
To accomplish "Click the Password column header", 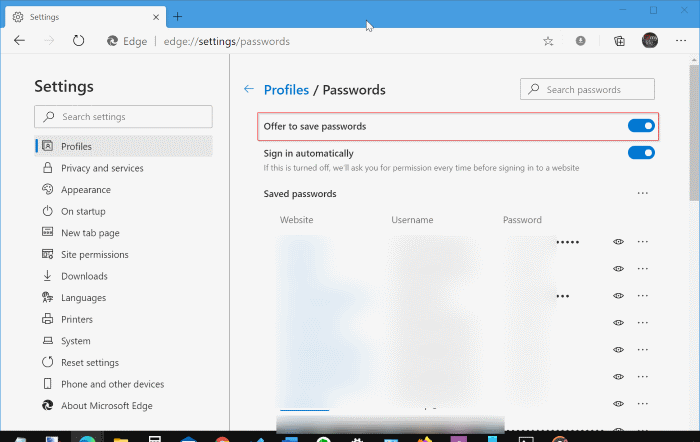I will point(522,220).
